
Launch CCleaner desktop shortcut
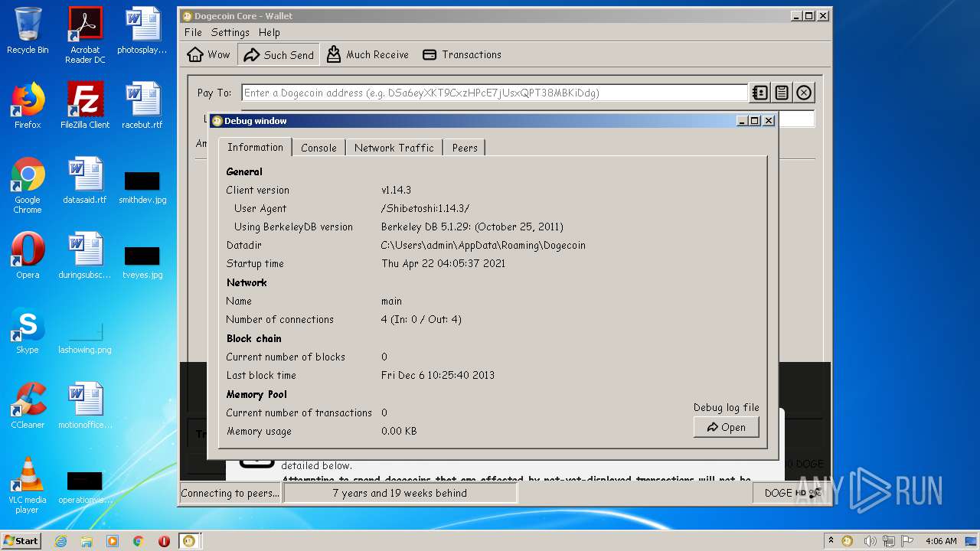pyautogui.click(x=28, y=406)
